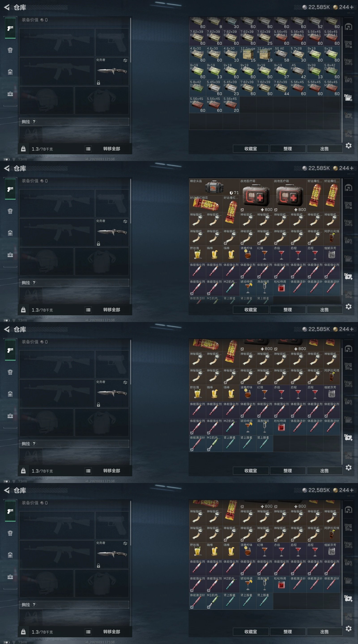Select the 4.6x30 Subsonic stack of 10
Image resolution: width=358 pixels, height=644 pixels.
click(x=231, y=54)
